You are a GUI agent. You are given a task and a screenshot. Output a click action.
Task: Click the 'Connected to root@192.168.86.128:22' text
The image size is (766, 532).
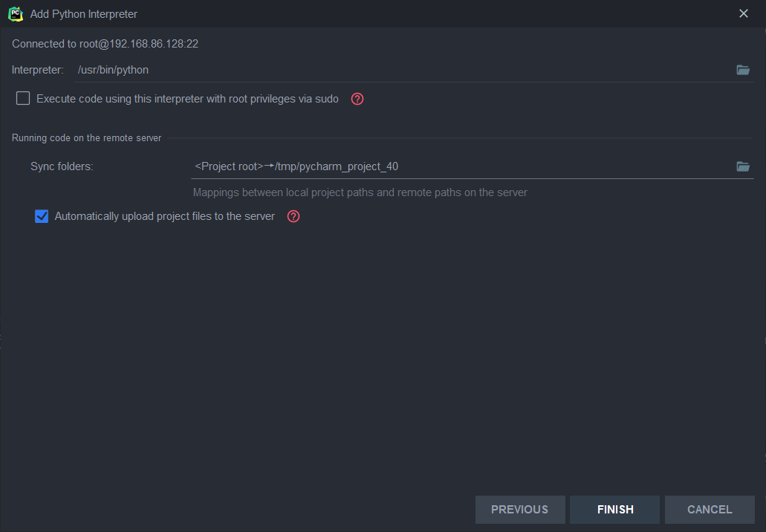[105, 44]
